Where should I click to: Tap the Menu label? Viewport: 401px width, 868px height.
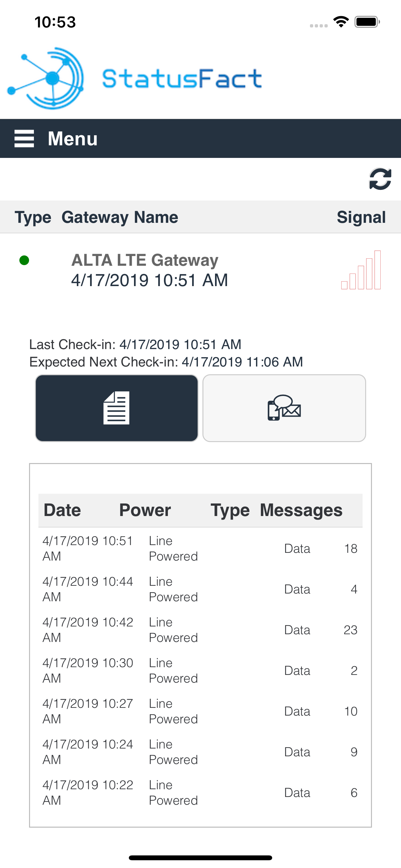click(x=72, y=139)
